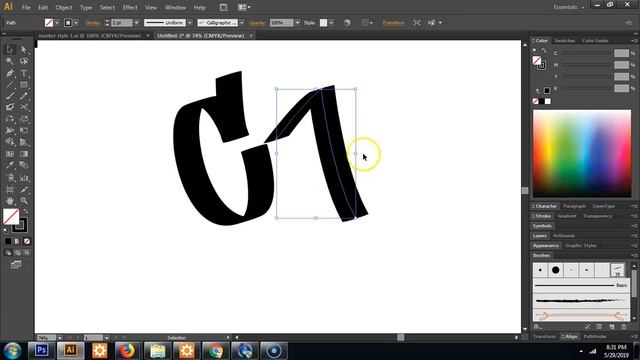
Task: Open the Window menu
Action: pyautogui.click(x=175, y=7)
